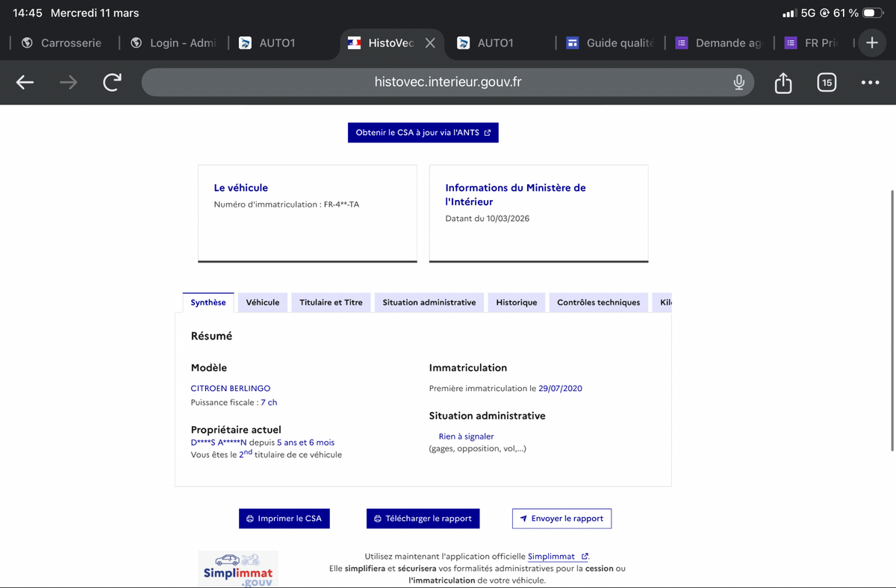
Task: Open the Titulaire et Titre tab
Action: point(331,302)
